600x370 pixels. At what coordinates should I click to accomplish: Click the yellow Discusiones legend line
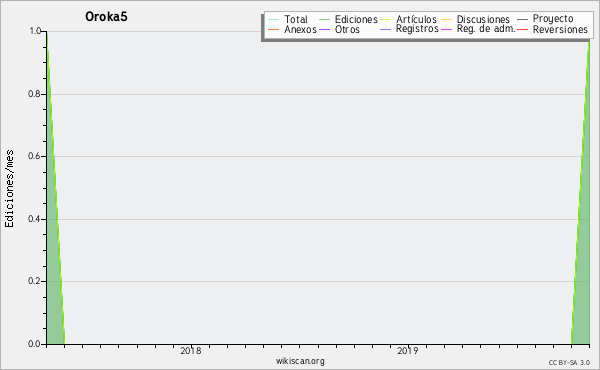pyautogui.click(x=447, y=20)
